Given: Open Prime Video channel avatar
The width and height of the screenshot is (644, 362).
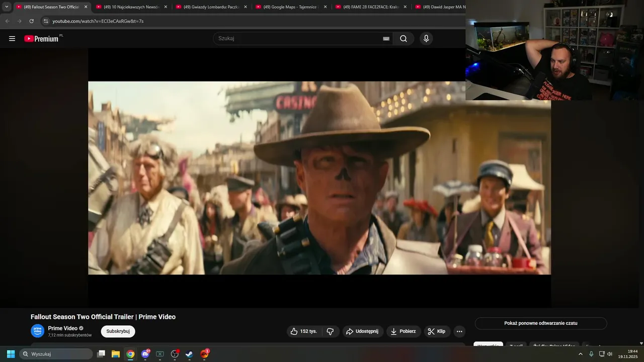Looking at the screenshot, I should click(x=38, y=331).
